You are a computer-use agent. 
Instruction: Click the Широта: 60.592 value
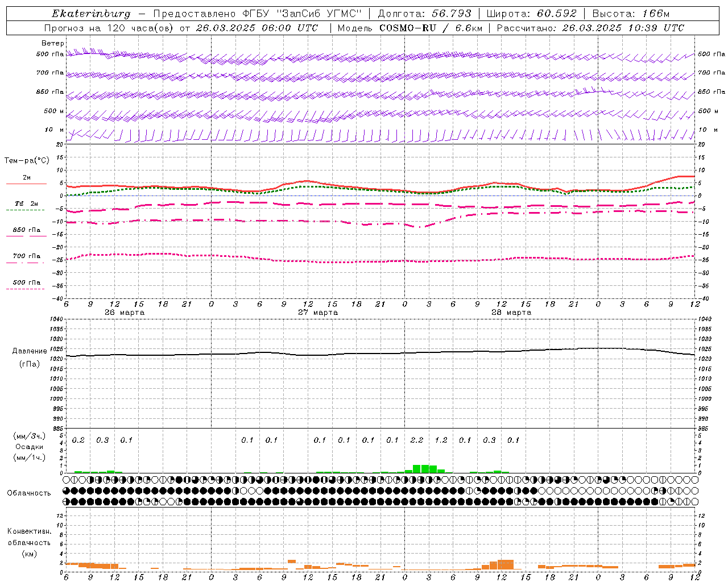[532, 14]
